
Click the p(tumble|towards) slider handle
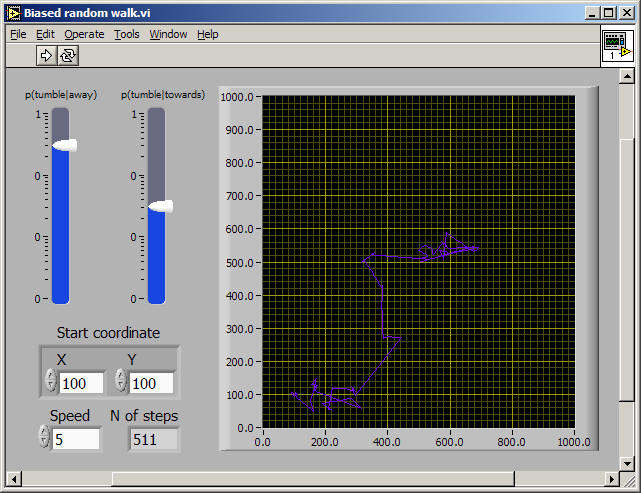point(160,206)
